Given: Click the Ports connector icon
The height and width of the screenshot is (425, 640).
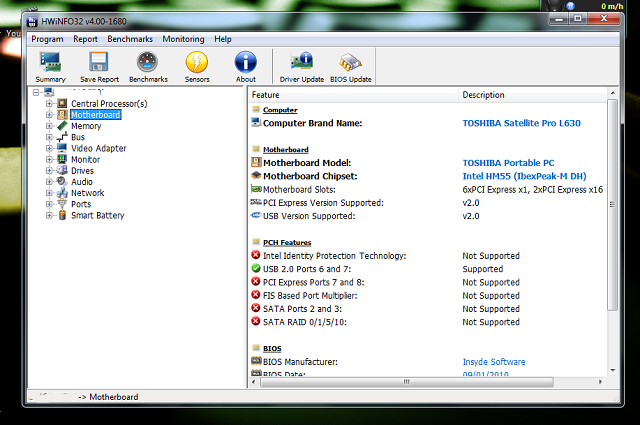Looking at the screenshot, I should (x=62, y=204).
